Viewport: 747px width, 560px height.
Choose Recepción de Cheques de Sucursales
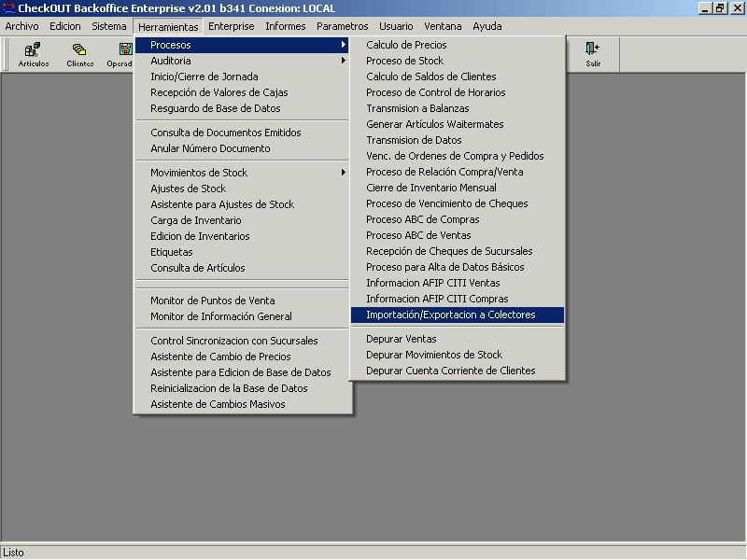[x=458, y=251]
